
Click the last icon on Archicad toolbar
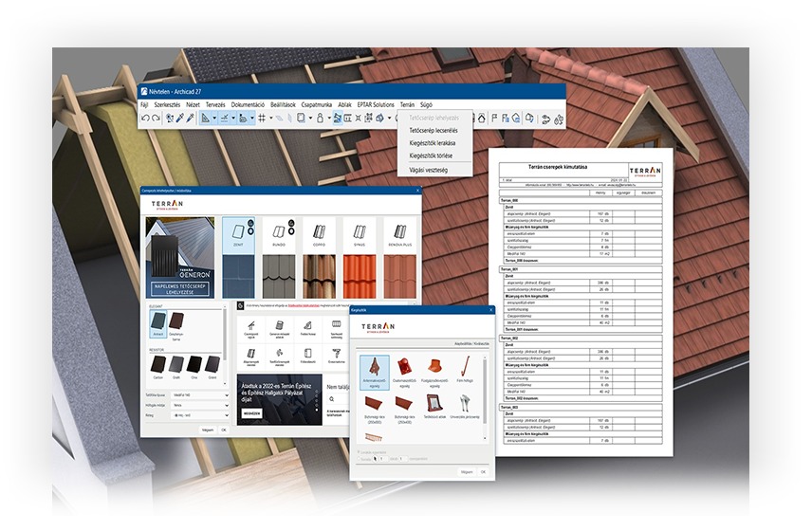pyautogui.click(x=558, y=119)
